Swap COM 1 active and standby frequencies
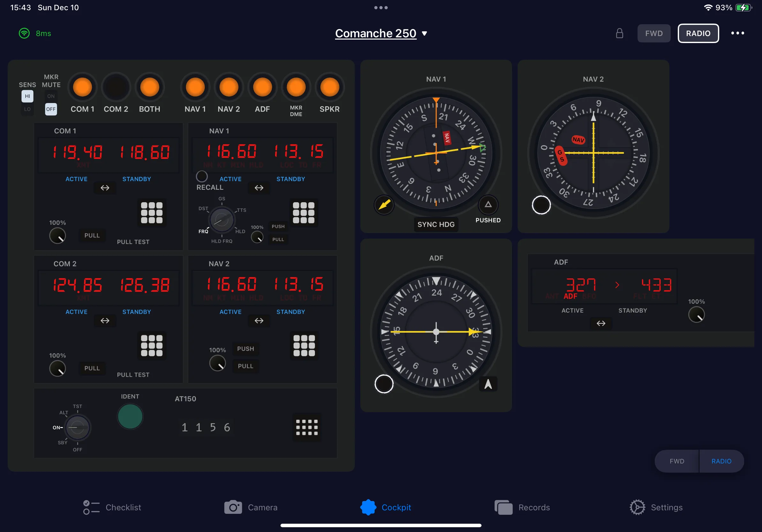 [x=105, y=188]
